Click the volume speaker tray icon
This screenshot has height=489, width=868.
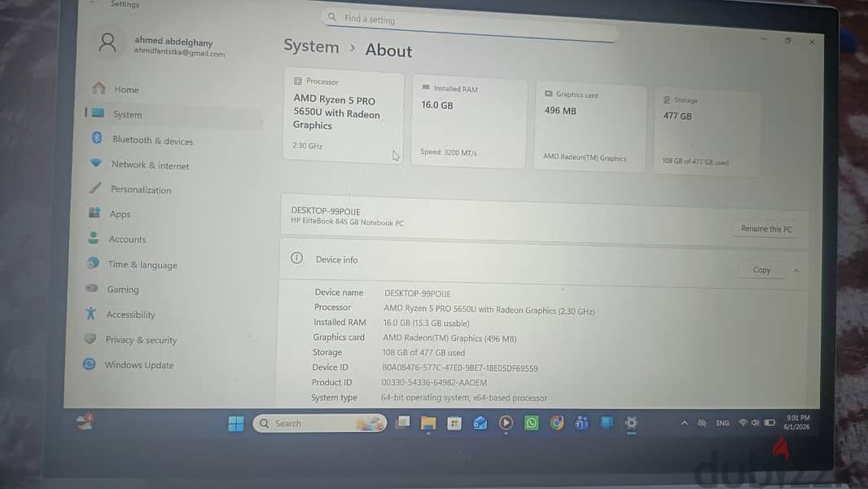pyautogui.click(x=755, y=423)
